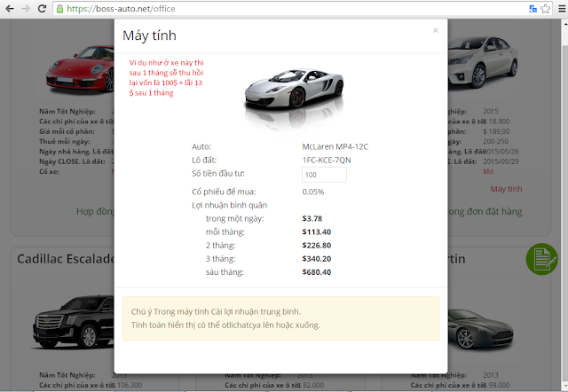The height and width of the screenshot is (392, 568).
Task: Click the monthly profit value $113.40
Action: coord(317,232)
